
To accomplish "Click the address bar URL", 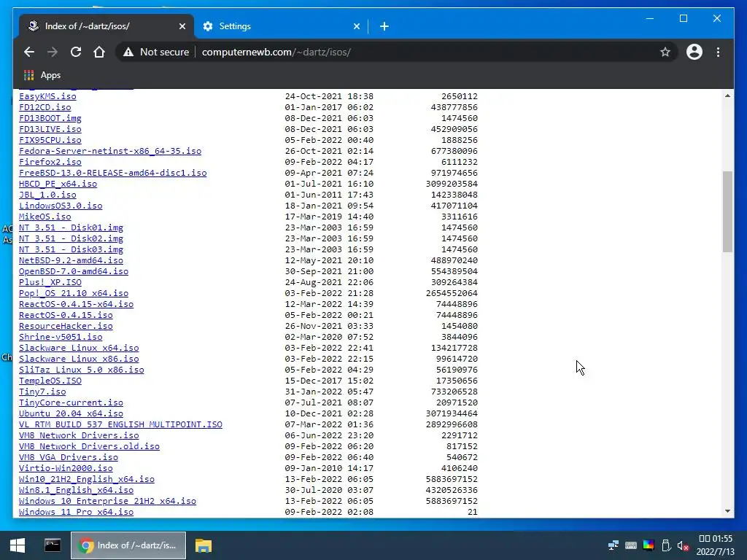I will tap(276, 52).
